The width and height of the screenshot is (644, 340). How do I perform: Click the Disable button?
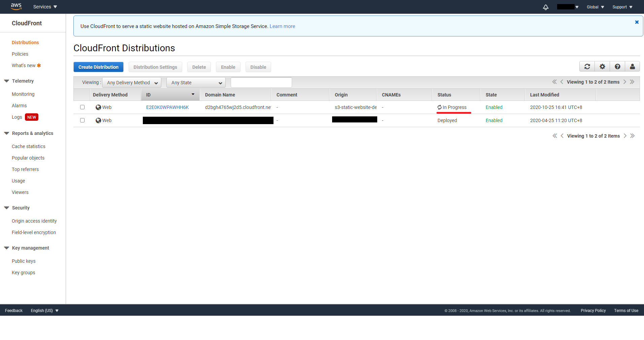coord(258,67)
